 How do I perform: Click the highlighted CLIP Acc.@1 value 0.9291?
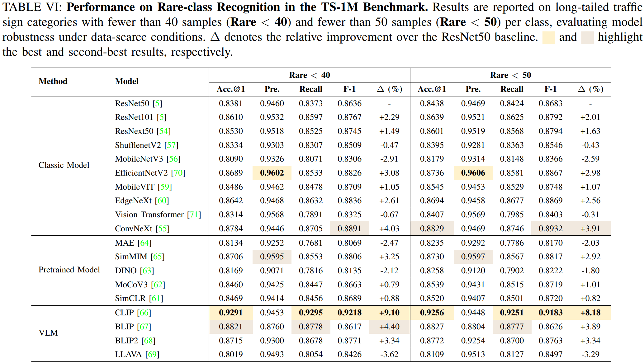[x=231, y=313]
